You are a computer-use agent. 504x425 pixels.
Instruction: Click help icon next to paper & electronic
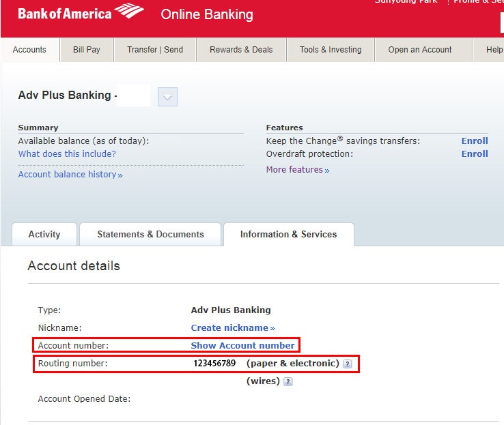(x=348, y=364)
